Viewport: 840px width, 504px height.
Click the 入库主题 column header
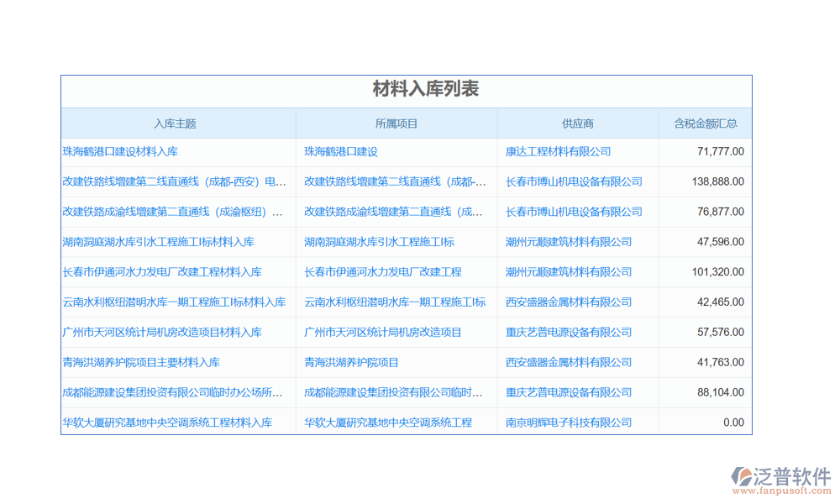coord(175,123)
